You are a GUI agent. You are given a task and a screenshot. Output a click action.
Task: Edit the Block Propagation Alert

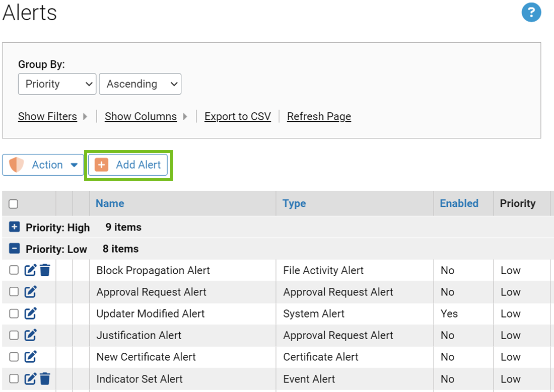(31, 270)
